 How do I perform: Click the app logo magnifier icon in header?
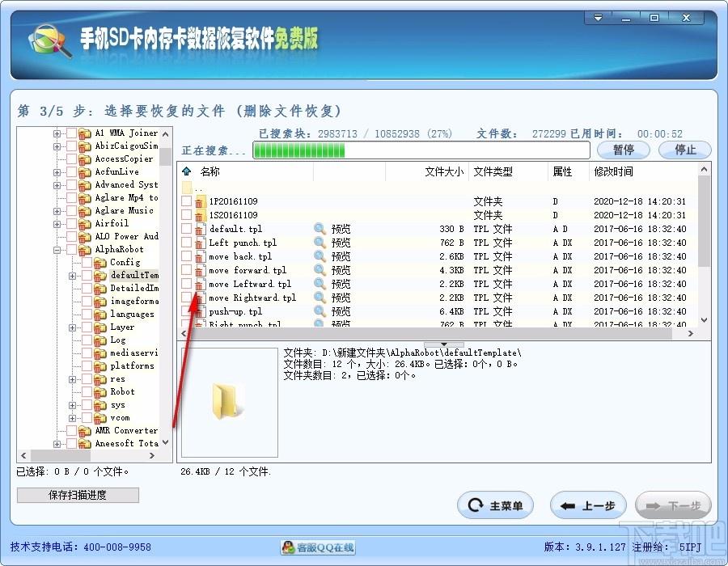point(49,40)
